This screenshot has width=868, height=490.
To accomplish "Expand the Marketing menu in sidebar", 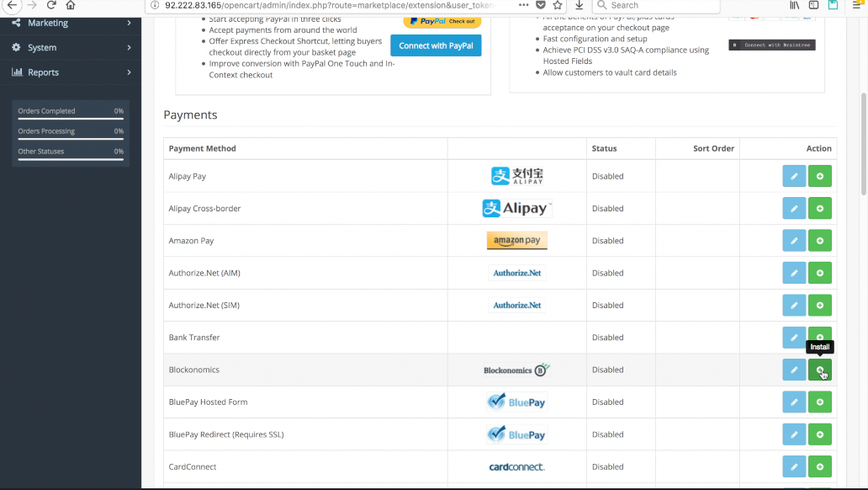I will (71, 23).
